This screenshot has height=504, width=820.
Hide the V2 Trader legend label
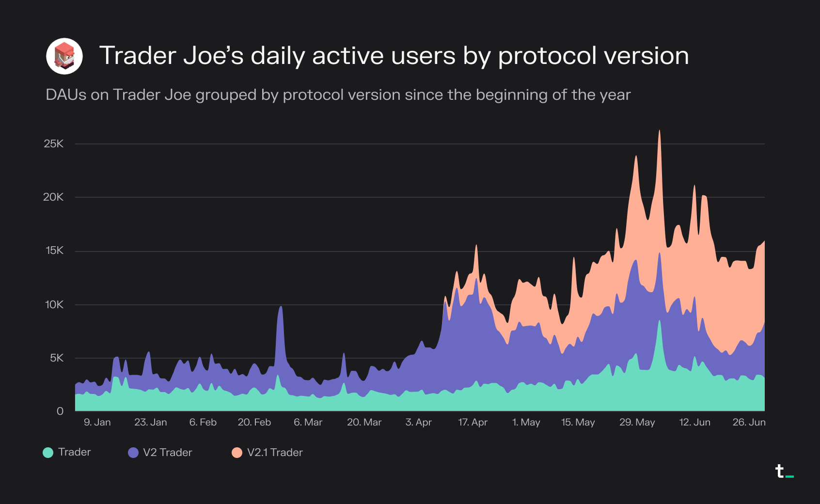coord(168,453)
